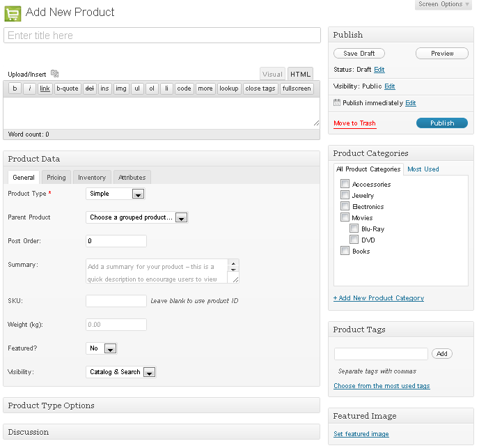479x448 pixels.
Task: Click Move to Trash link
Action: pyautogui.click(x=354, y=123)
